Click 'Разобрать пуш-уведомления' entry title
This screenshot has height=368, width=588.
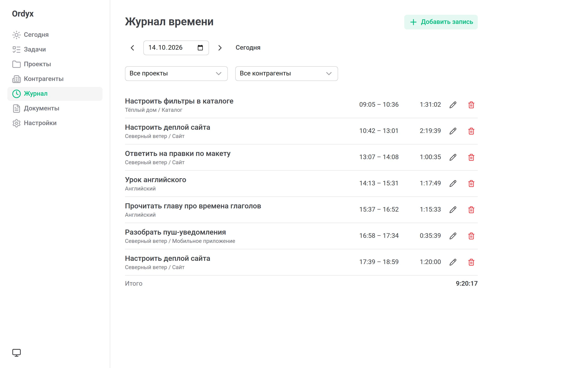click(175, 232)
